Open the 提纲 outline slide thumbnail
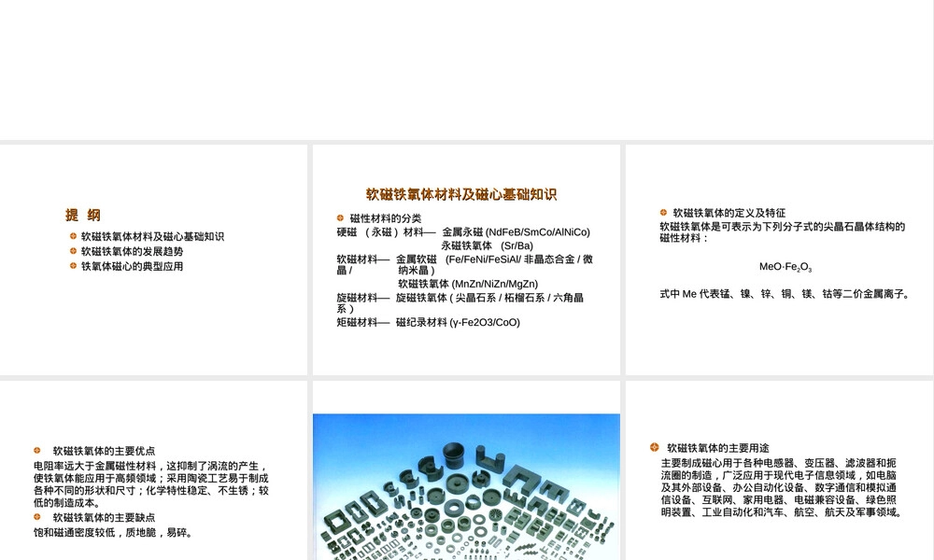This screenshot has width=934, height=560. point(154,259)
